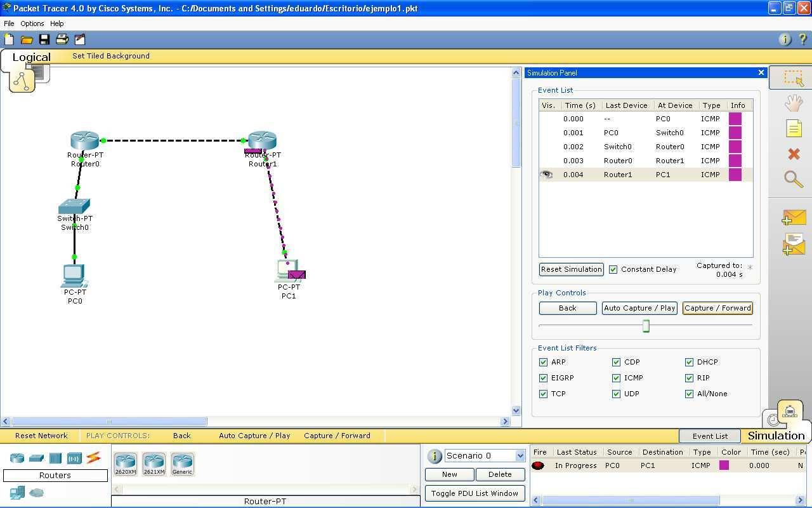Select Switches device category icon

click(x=36, y=458)
